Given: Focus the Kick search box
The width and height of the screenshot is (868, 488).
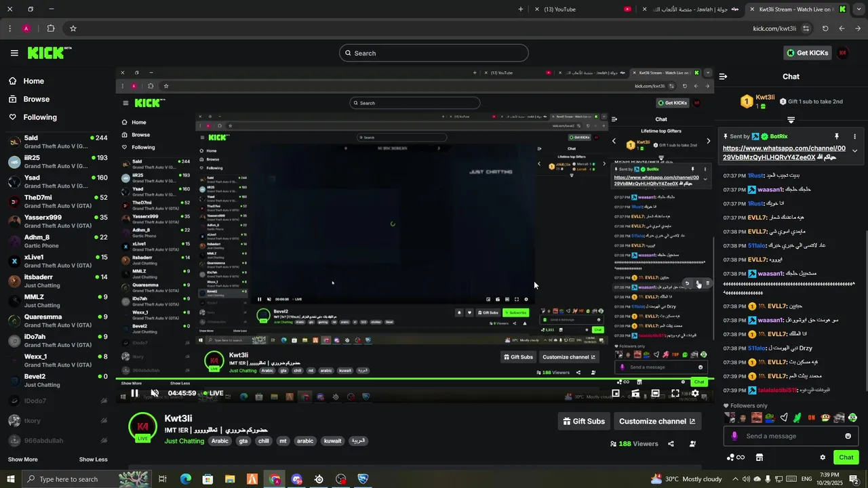Looking at the screenshot, I should 434,53.
